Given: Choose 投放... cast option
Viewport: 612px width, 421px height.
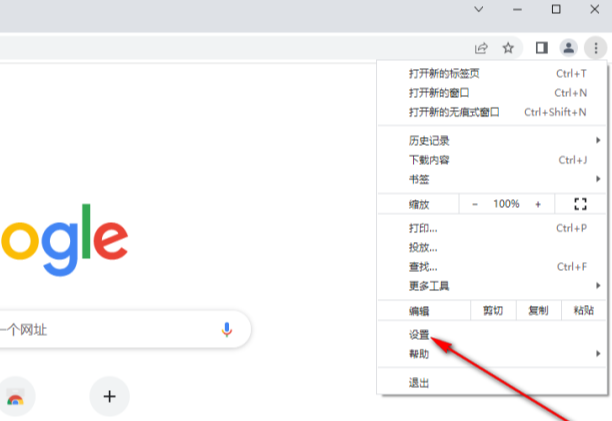Looking at the screenshot, I should coord(492,247).
